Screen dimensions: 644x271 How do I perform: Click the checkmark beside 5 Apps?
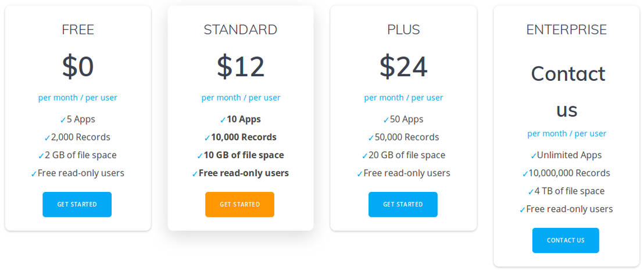pyautogui.click(x=63, y=120)
